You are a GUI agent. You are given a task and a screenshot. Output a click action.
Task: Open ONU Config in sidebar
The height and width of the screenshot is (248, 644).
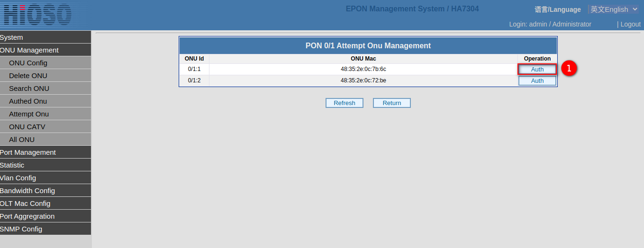[x=28, y=63]
